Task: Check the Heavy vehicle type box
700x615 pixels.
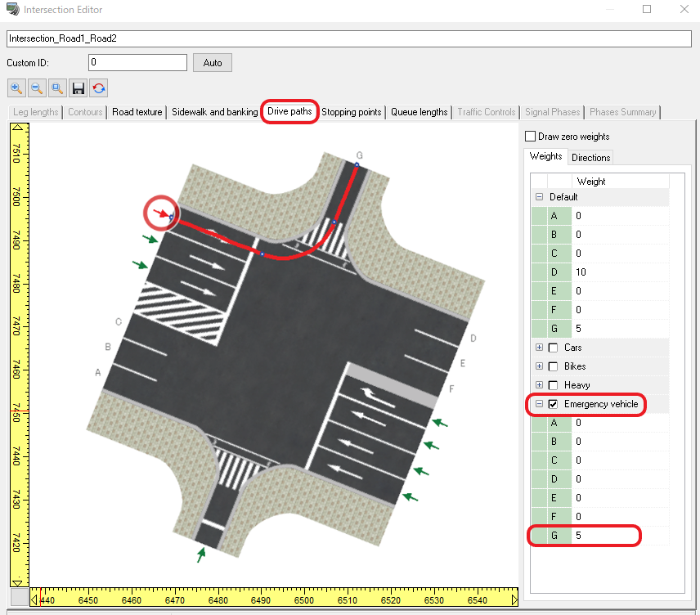Action: coord(553,385)
